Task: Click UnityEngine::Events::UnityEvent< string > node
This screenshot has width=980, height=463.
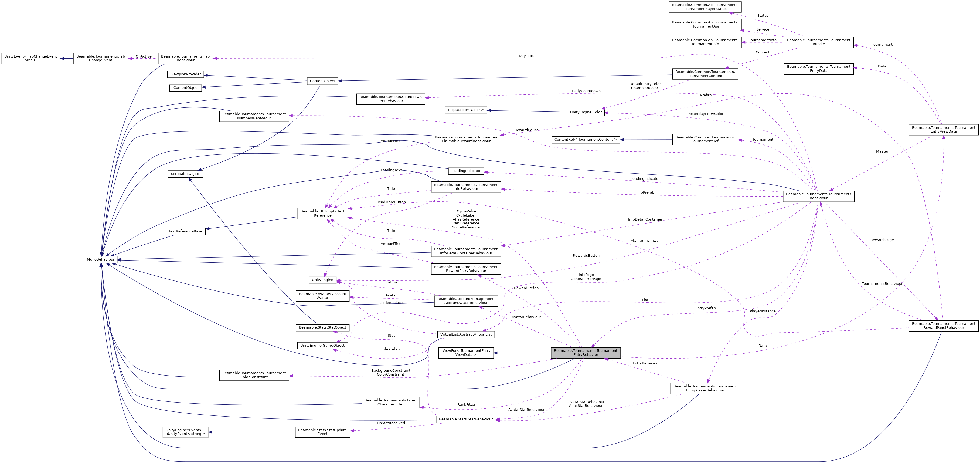Action: point(186,432)
